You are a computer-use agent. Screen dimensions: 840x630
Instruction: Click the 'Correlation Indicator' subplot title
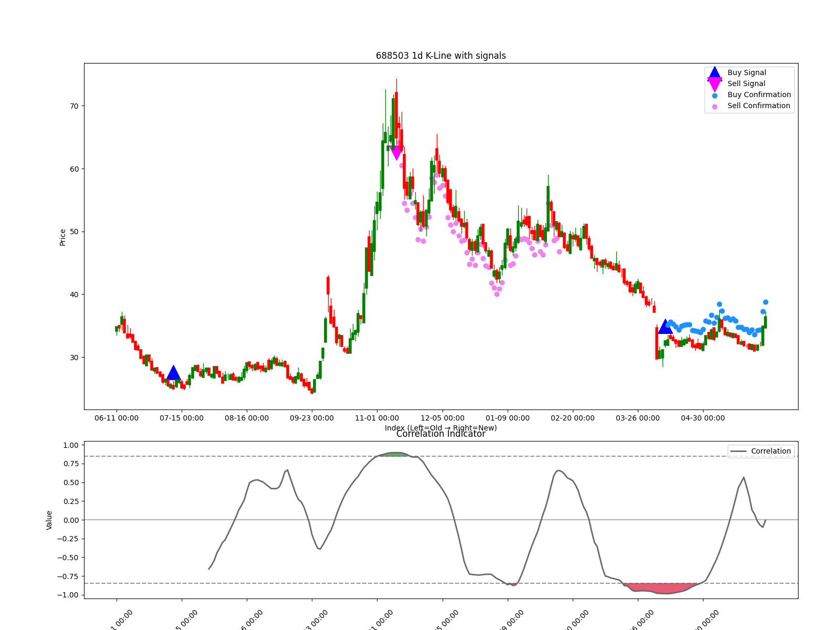(x=441, y=434)
